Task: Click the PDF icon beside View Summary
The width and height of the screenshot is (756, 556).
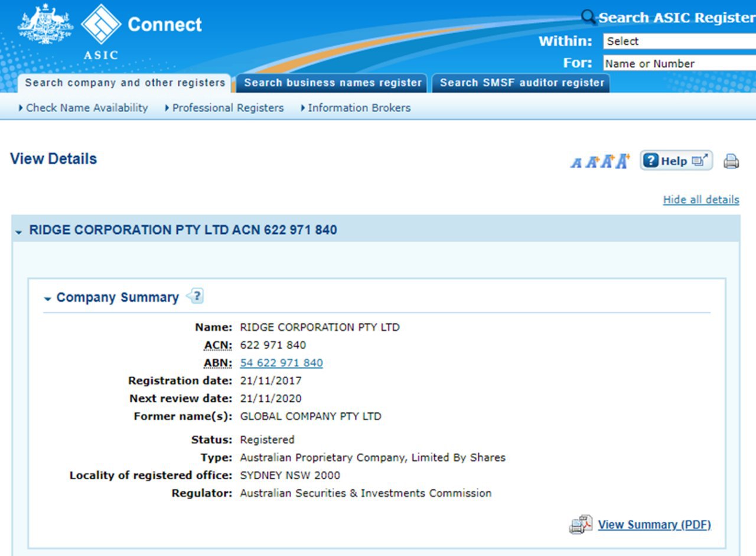Action: (581, 525)
